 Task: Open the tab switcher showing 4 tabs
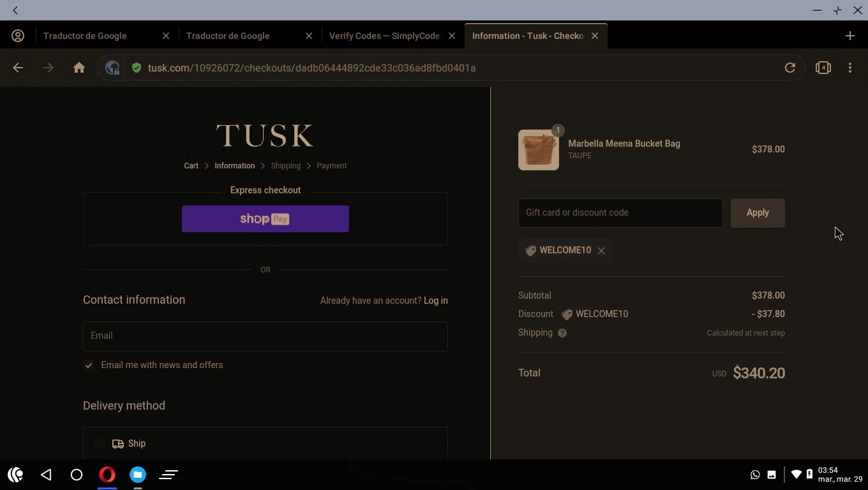(x=823, y=68)
